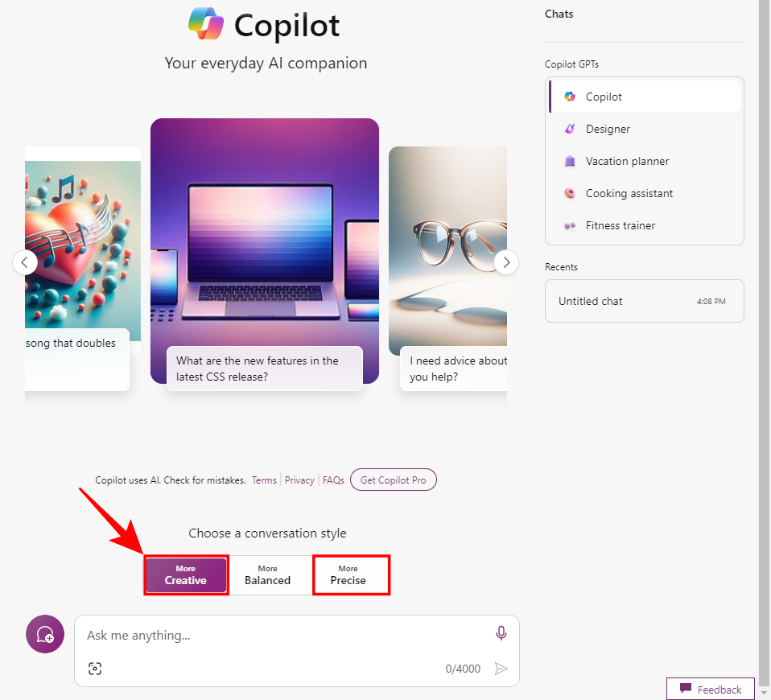Click the Designer GPT icon
This screenshot has height=700, width=771.
570,129
